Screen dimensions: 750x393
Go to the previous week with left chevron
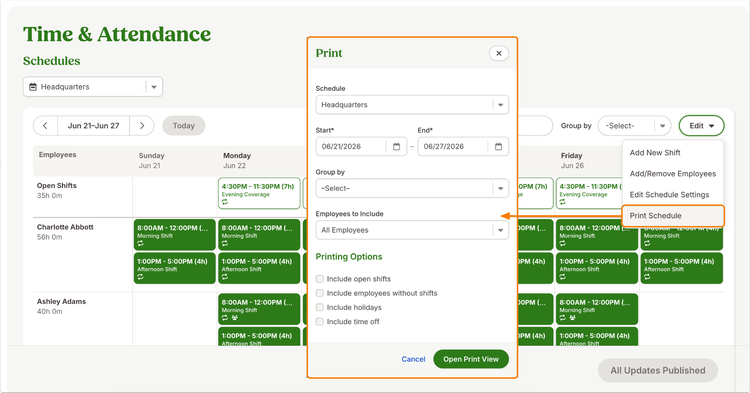tap(45, 126)
